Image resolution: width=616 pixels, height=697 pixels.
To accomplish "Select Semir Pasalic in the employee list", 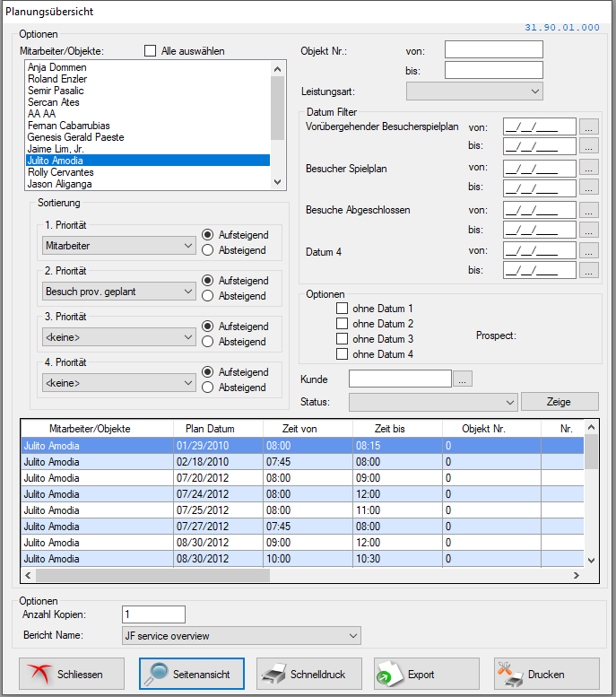I will pos(148,91).
